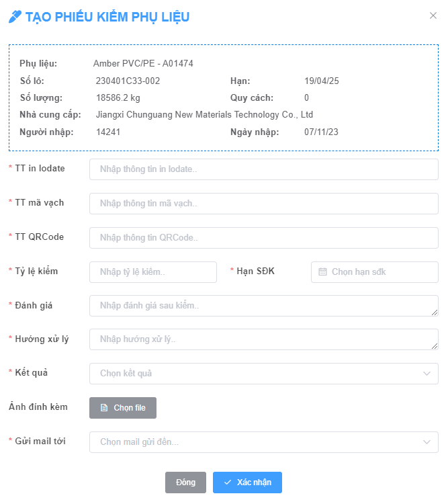Click the file icon on Chọn file button
Screen dimensions: 448x502
pyautogui.click(x=104, y=408)
